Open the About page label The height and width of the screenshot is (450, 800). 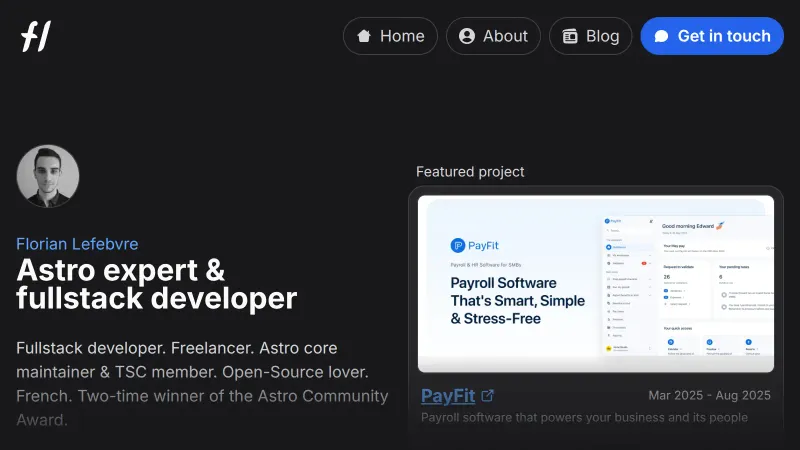click(505, 36)
